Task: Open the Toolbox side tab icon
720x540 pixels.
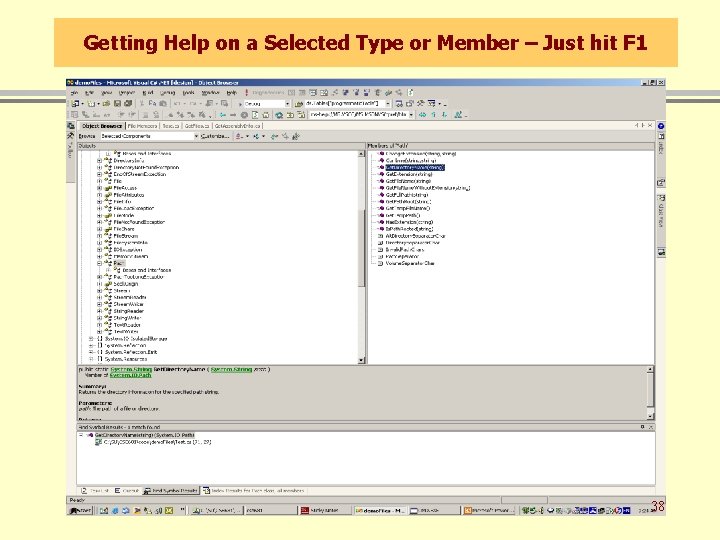Action: [71, 136]
